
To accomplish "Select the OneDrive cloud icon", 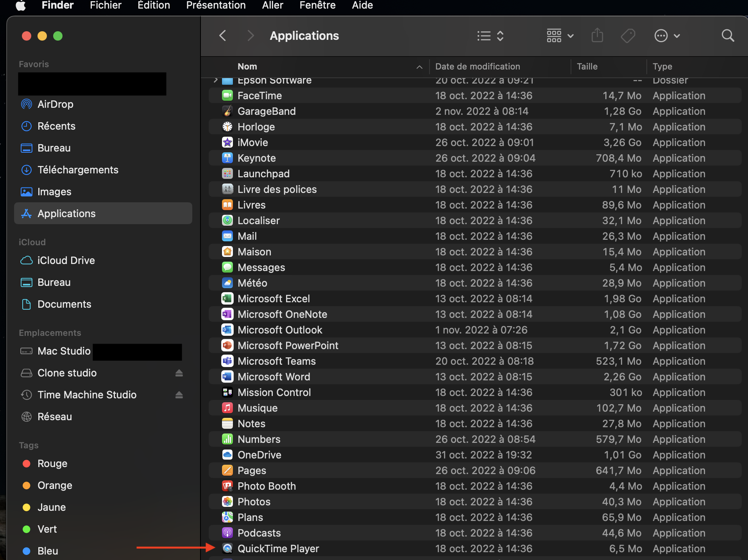I will tap(227, 455).
